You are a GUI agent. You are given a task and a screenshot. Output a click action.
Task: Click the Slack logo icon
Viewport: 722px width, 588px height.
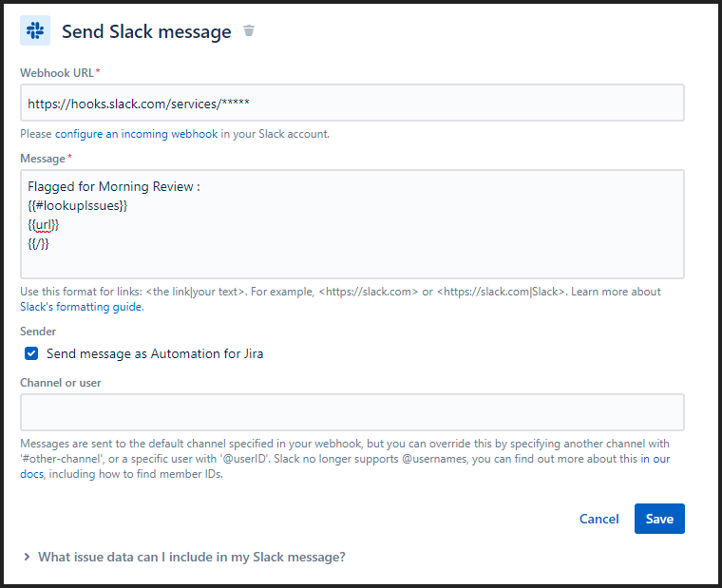tap(35, 30)
